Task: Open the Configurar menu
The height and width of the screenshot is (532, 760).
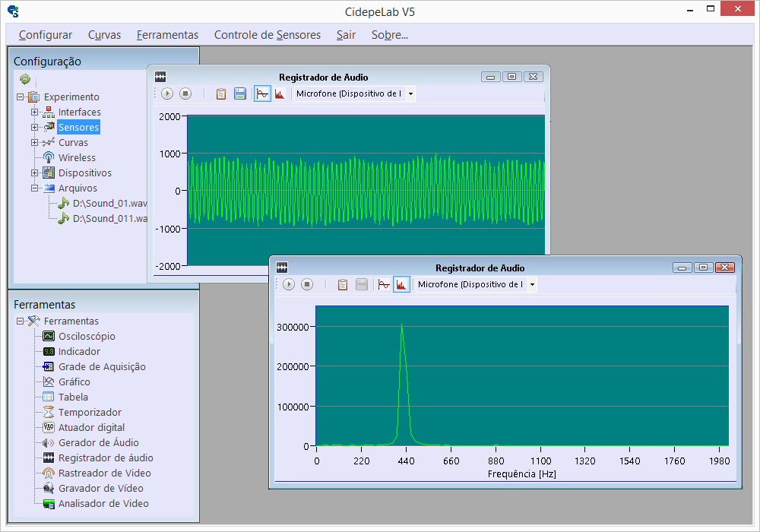Action: click(x=46, y=35)
